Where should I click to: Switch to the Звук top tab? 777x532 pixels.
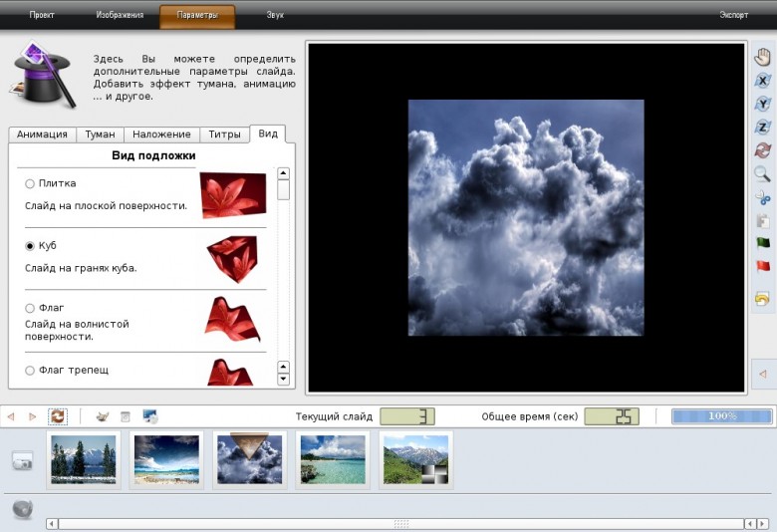[x=275, y=15]
